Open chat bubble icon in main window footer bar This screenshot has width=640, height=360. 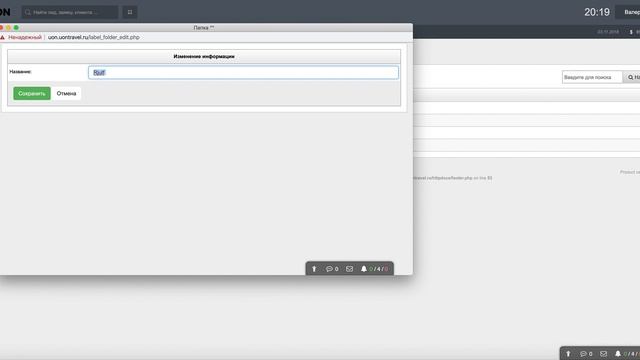click(x=583, y=354)
